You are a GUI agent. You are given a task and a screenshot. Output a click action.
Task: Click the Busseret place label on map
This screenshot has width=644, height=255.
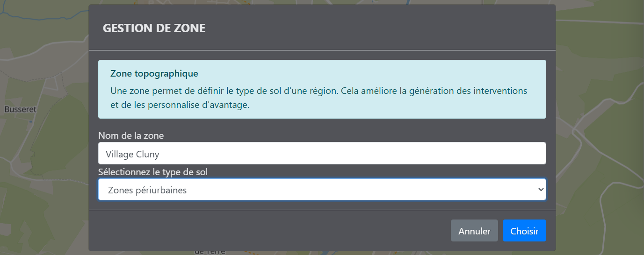point(20,109)
